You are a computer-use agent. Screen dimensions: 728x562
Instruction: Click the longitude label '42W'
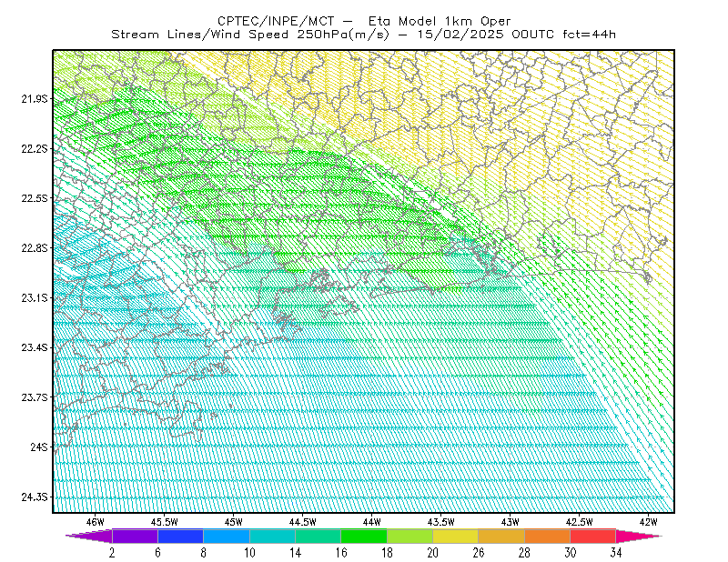648,522
